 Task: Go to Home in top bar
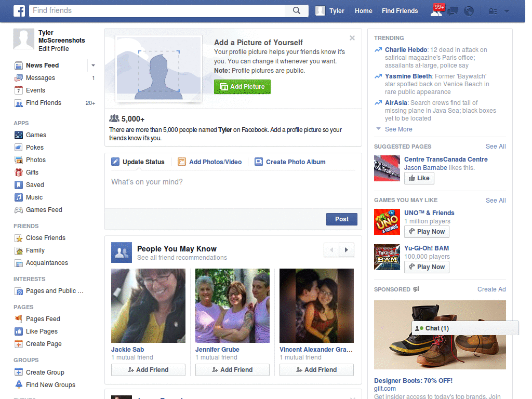tap(363, 11)
